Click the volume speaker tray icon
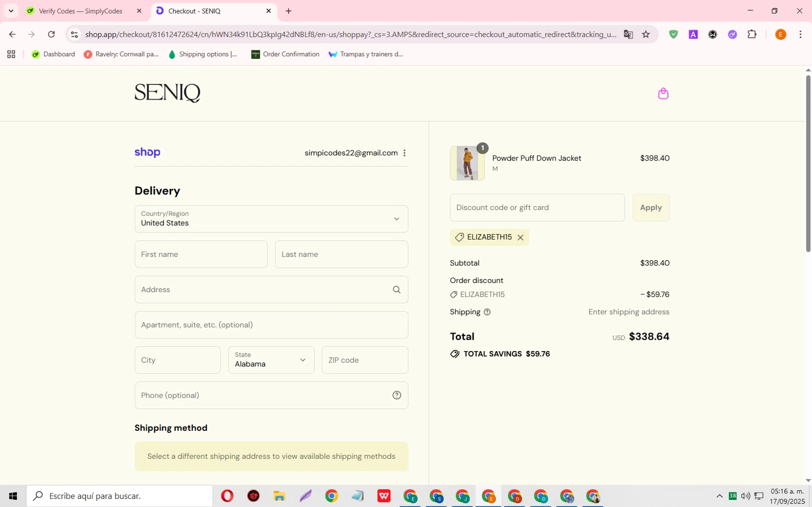 click(745, 496)
